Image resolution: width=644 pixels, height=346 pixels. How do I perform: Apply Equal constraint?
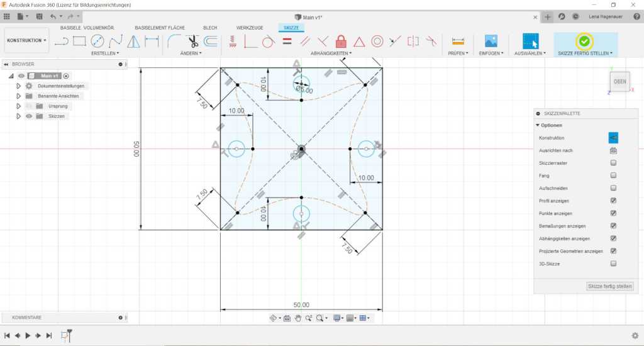[x=287, y=41]
